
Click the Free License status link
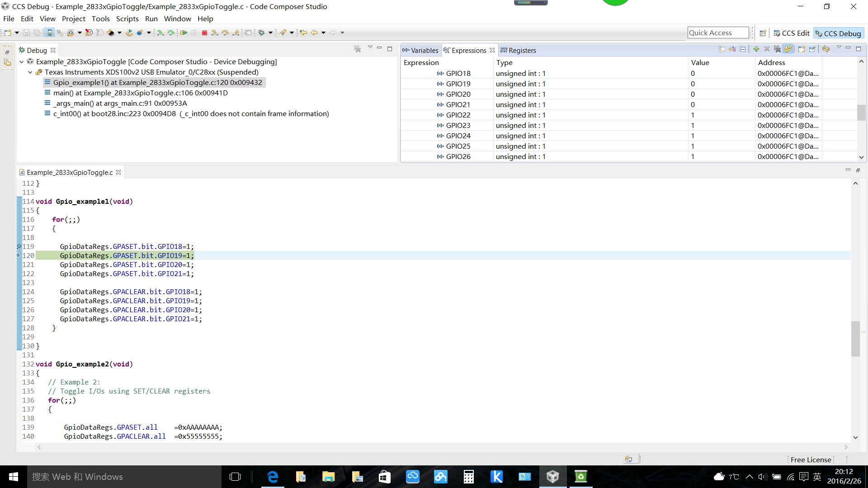(x=811, y=460)
